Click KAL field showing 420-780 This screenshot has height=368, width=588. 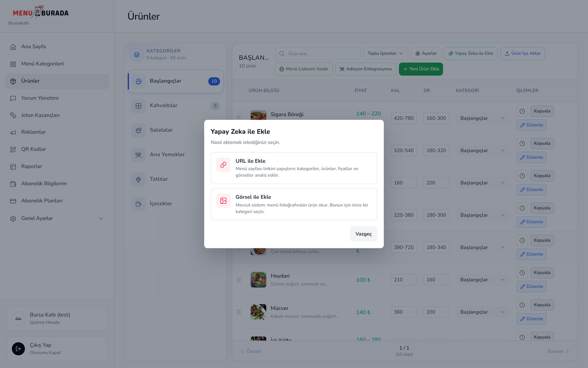click(404, 118)
